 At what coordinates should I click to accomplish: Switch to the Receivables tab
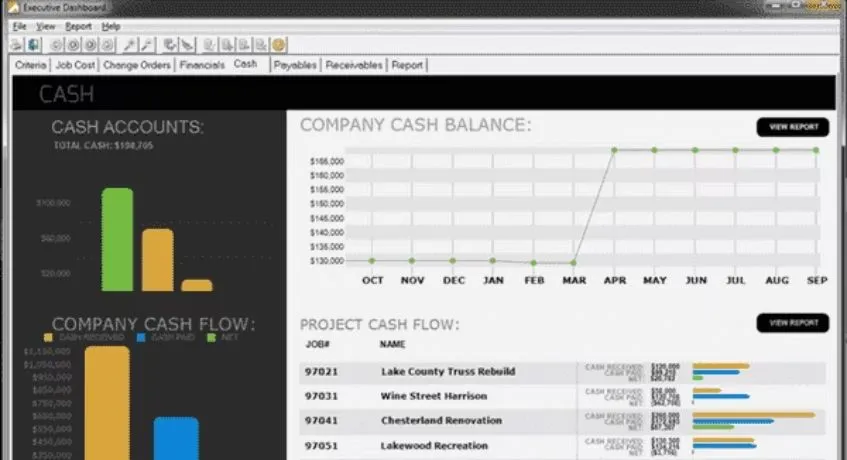click(354, 65)
